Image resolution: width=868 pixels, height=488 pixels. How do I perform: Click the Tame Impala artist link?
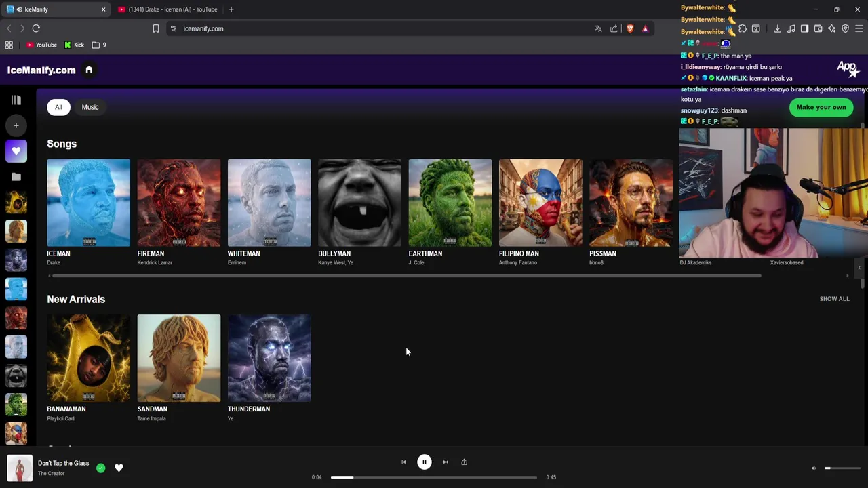pyautogui.click(x=152, y=418)
